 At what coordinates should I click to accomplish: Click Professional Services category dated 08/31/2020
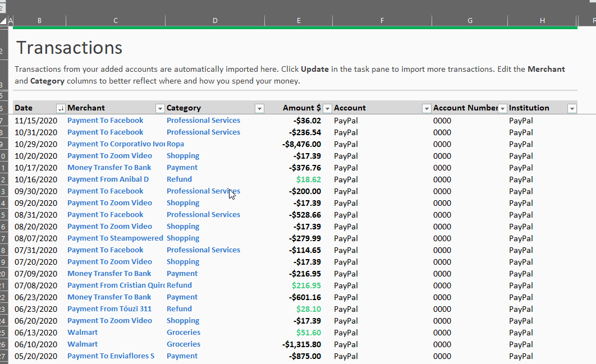coord(203,215)
